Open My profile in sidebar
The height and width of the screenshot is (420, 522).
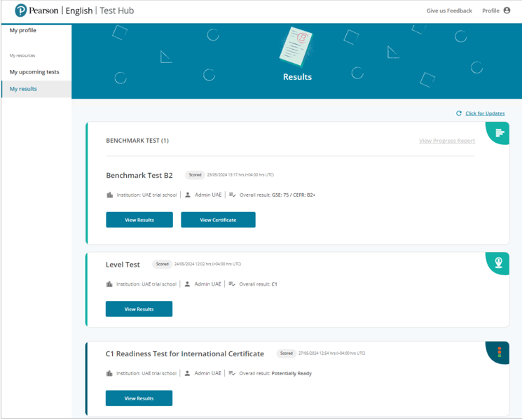pos(23,31)
